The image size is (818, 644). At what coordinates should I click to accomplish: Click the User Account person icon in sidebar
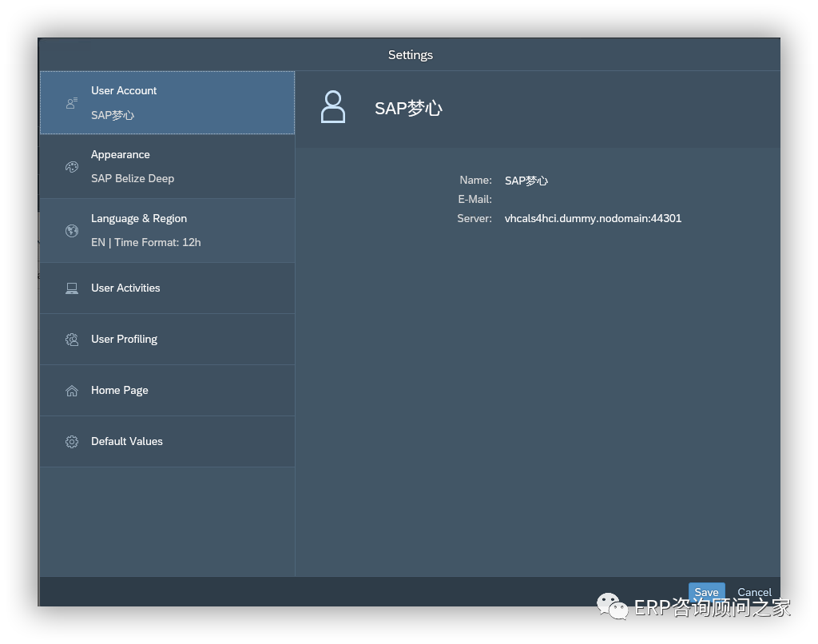72,103
